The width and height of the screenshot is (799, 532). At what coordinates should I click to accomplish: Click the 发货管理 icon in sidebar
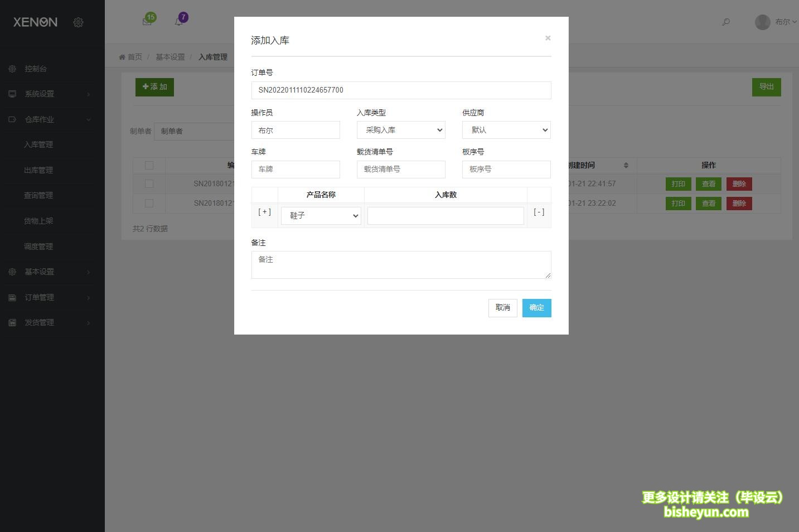point(12,322)
